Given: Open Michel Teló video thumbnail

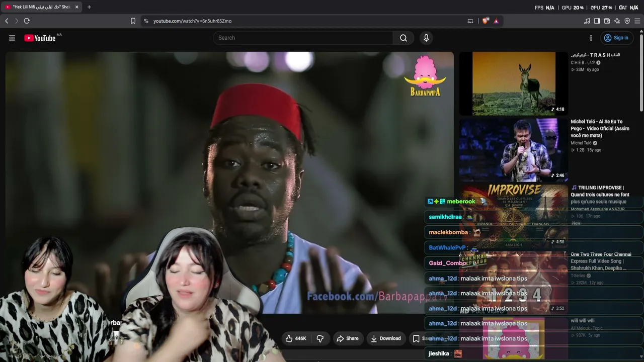Looking at the screenshot, I should 513,150.
